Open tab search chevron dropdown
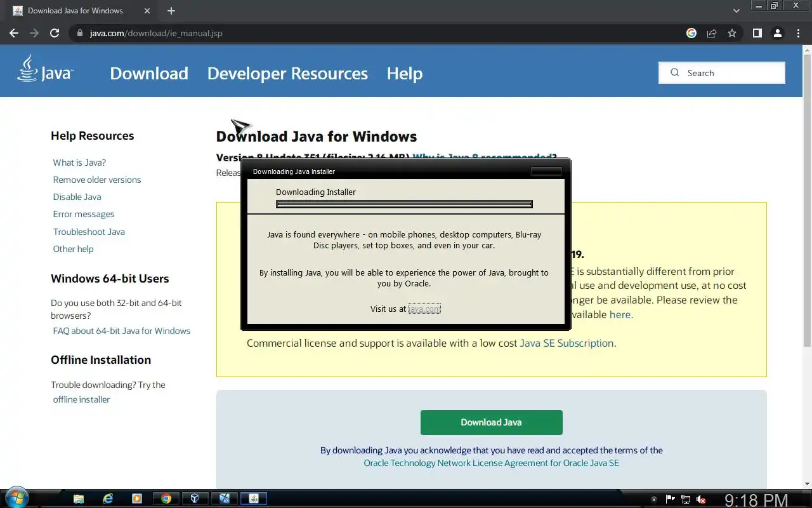The width and height of the screenshot is (812, 508). (737, 11)
